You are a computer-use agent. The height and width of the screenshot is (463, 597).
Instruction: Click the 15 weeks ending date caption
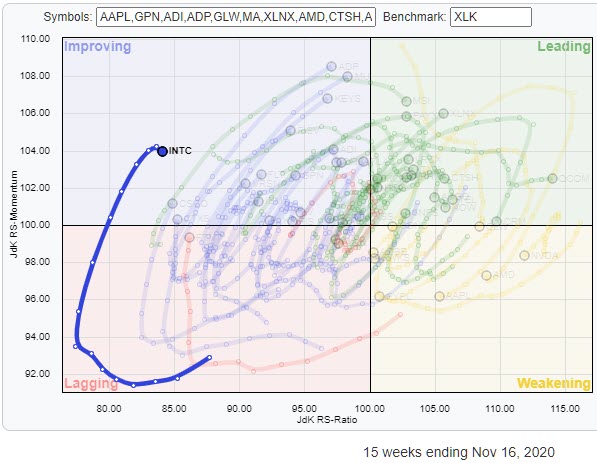coord(459,452)
